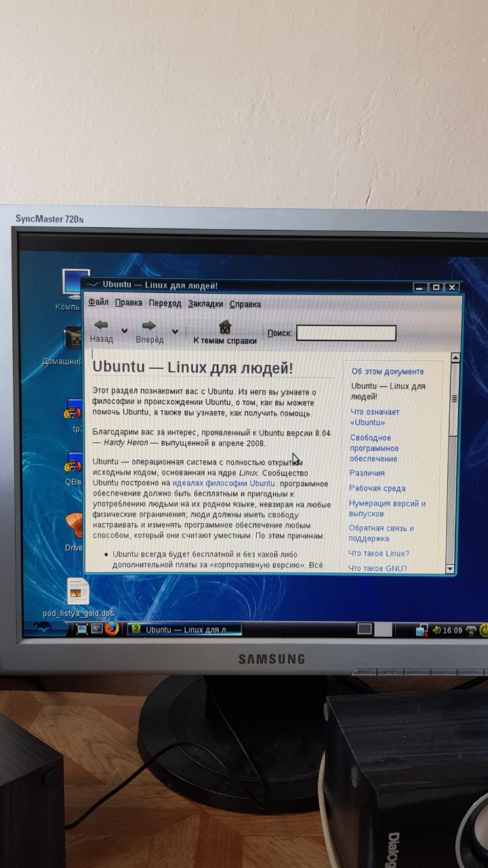The width and height of the screenshot is (488, 868).
Task: Close the Ubuntu help window
Action: [451, 288]
